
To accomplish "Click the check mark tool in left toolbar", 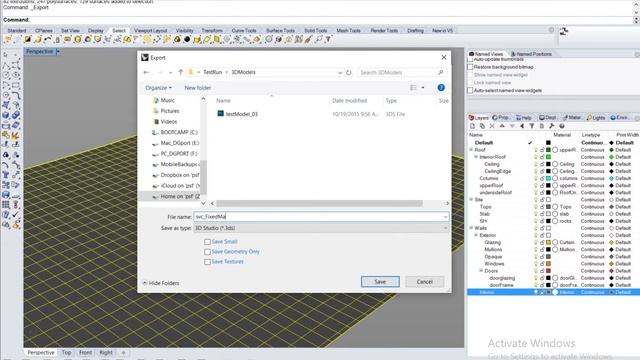I will tap(16, 215).
